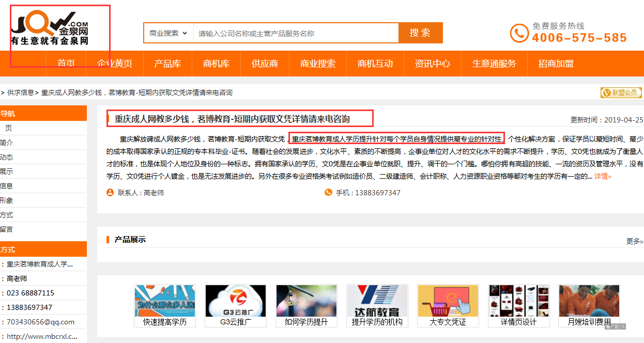Click sidebar email 703430656@qq.com
Viewport: 644px width, 343px height.
(40, 322)
